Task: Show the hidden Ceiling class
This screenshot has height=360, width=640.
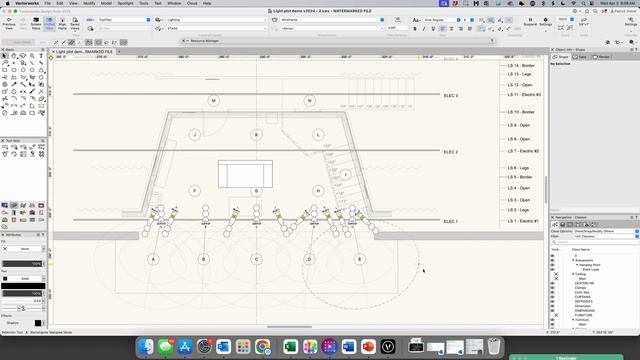Action: (x=556, y=274)
